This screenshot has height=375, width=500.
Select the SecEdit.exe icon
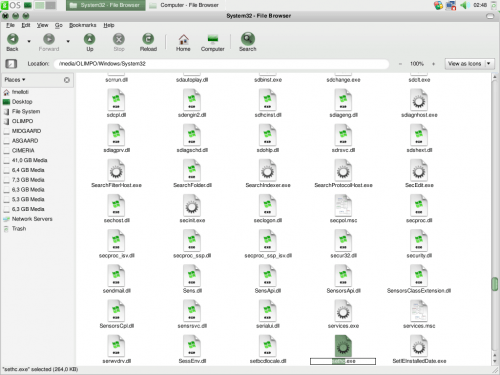[419, 170]
